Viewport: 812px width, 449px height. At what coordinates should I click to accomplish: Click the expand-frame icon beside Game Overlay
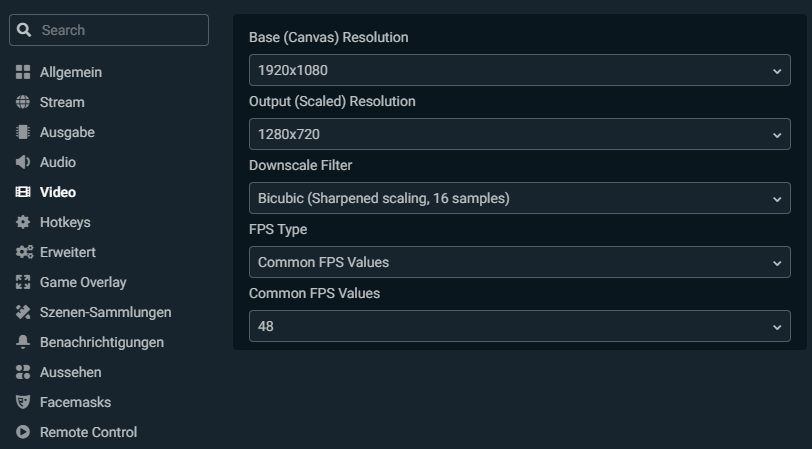(x=23, y=282)
